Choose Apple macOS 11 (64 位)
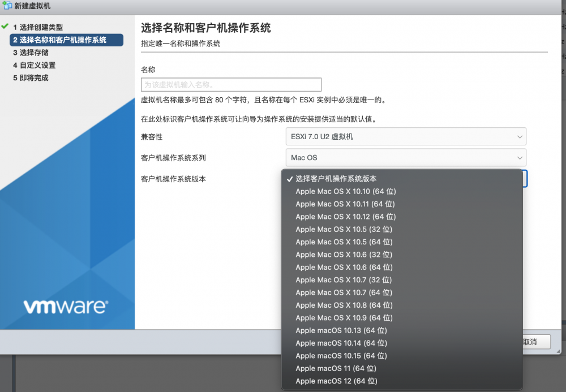The image size is (566, 392). (402, 368)
